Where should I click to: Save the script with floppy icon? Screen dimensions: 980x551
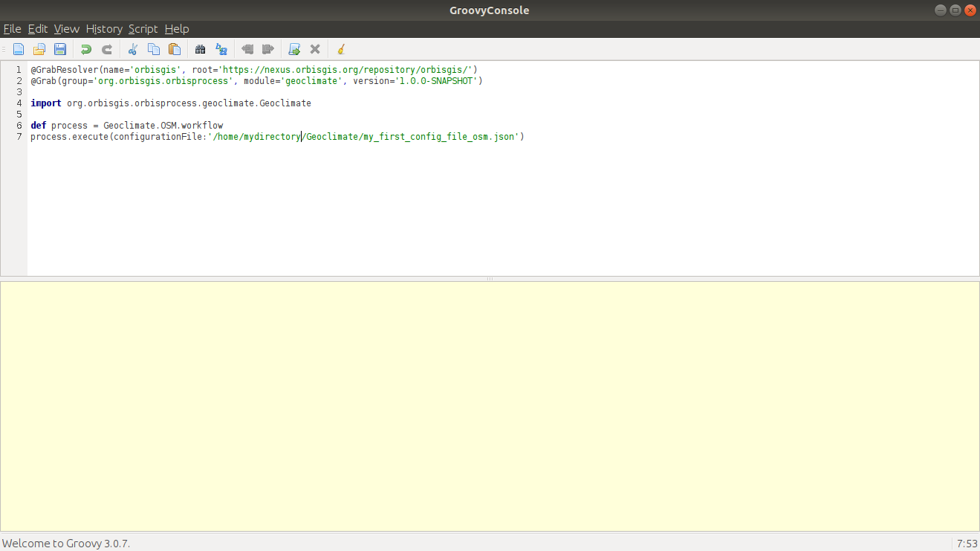[x=60, y=49]
